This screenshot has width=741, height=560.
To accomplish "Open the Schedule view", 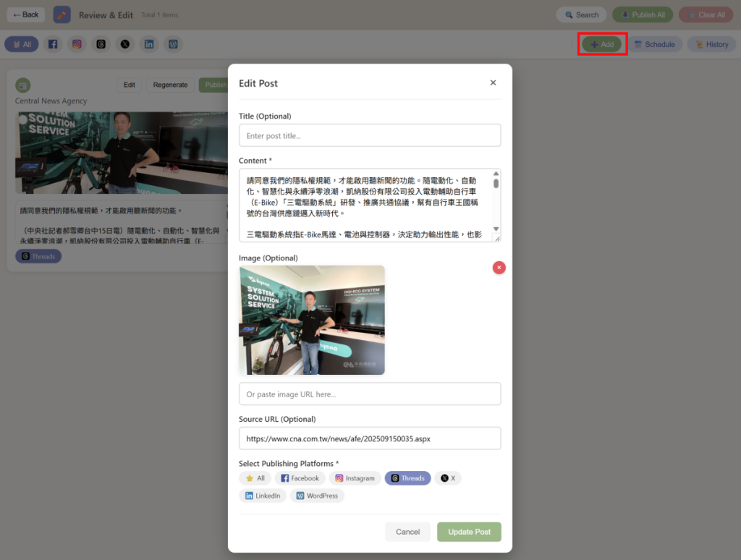I will tap(654, 44).
